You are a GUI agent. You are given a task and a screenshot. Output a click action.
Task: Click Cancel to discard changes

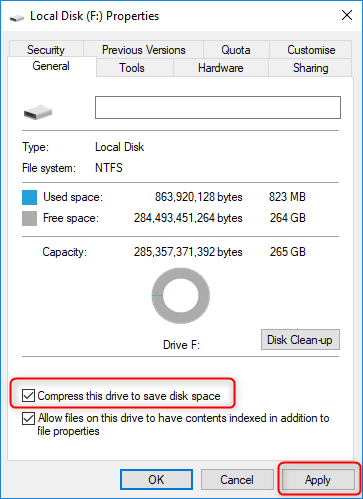237,480
